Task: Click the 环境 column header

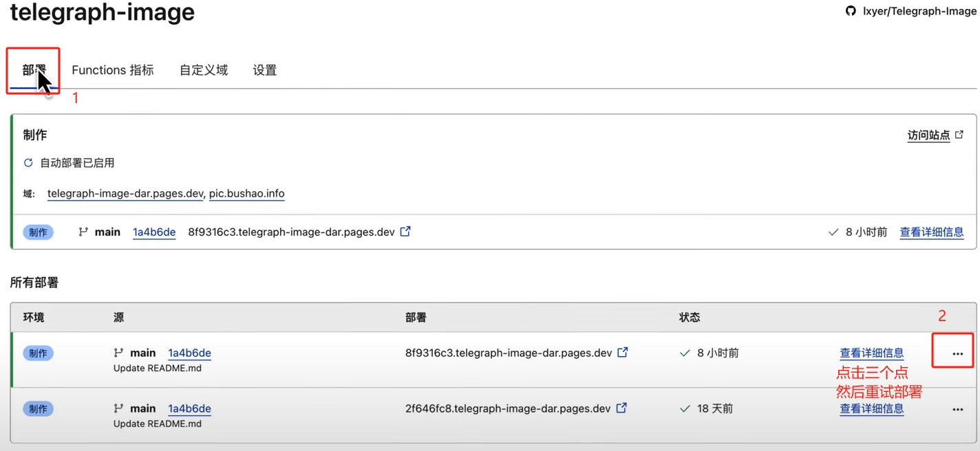Action: point(34,318)
